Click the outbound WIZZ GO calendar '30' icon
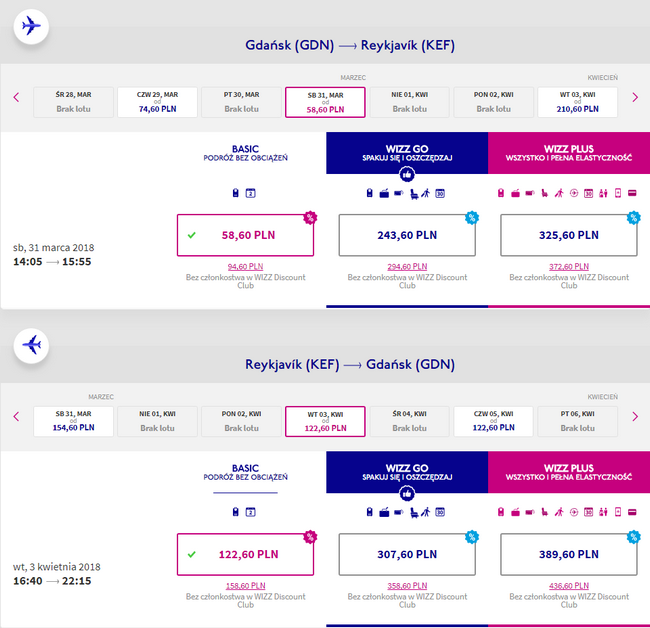This screenshot has height=628, width=650. pyautogui.click(x=440, y=193)
